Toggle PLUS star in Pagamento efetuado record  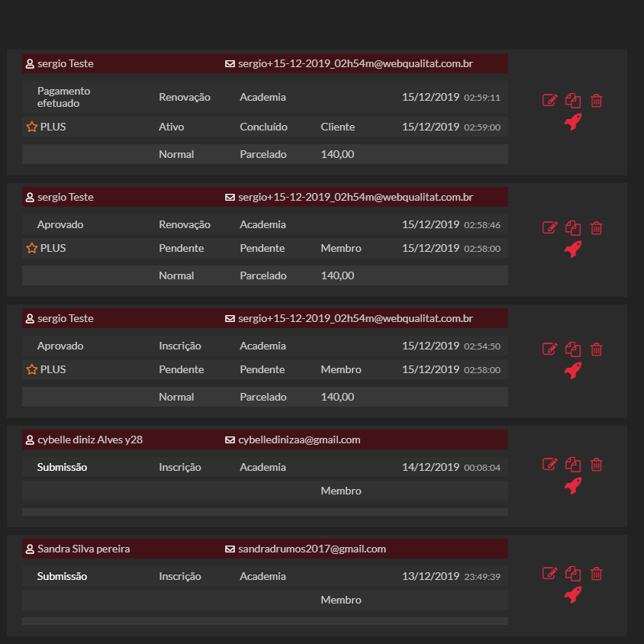click(31, 127)
